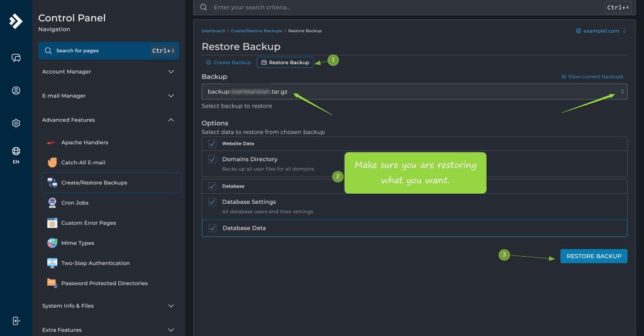Viewport: 644px width, 336px height.
Task: Open the chat messages icon in left rail
Action: tap(16, 58)
